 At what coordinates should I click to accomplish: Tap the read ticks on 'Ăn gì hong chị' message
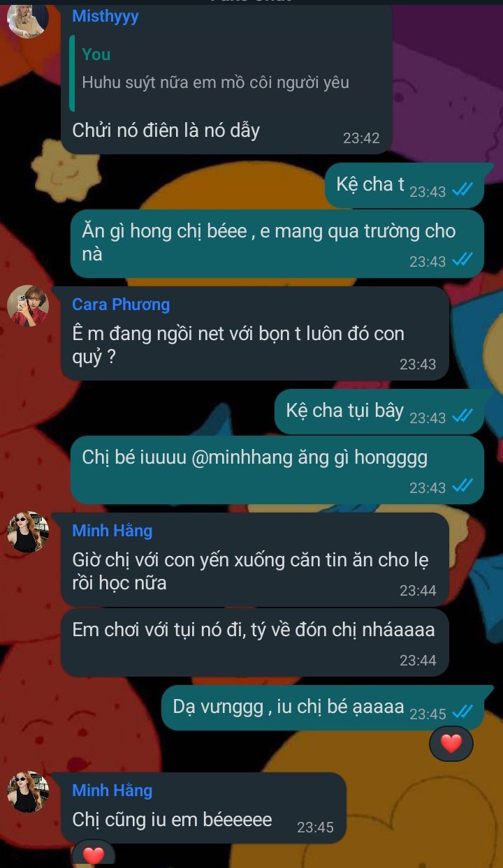tap(462, 260)
